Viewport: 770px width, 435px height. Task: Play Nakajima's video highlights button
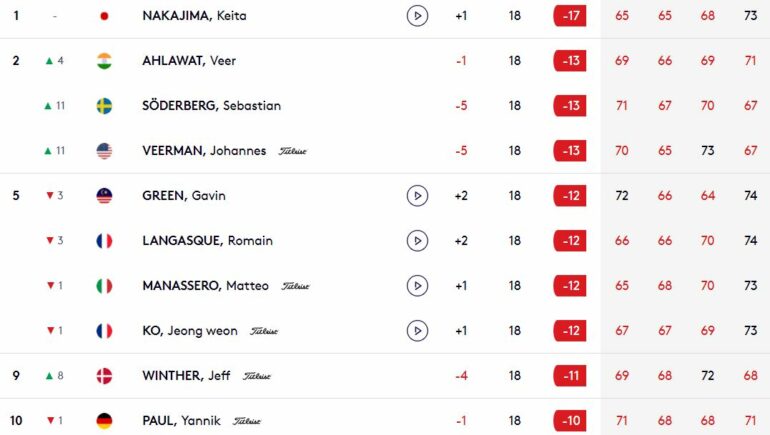click(417, 16)
